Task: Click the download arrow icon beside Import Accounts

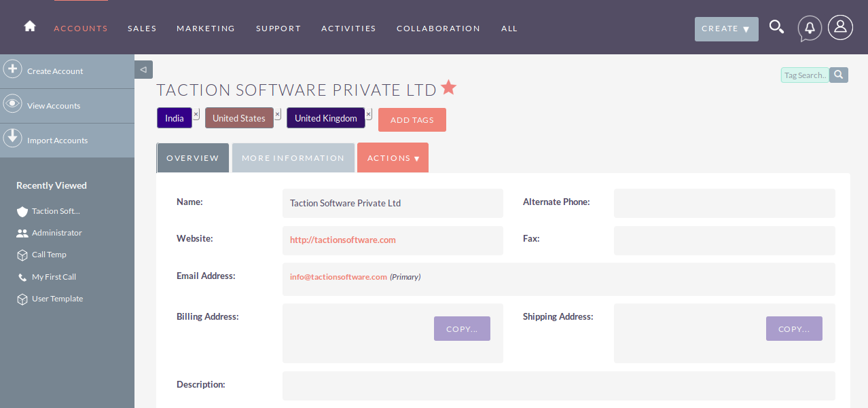Action: 12,138
